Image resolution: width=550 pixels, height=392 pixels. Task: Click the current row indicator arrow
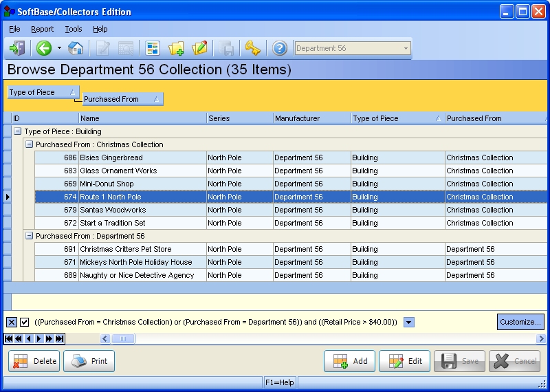click(x=8, y=197)
